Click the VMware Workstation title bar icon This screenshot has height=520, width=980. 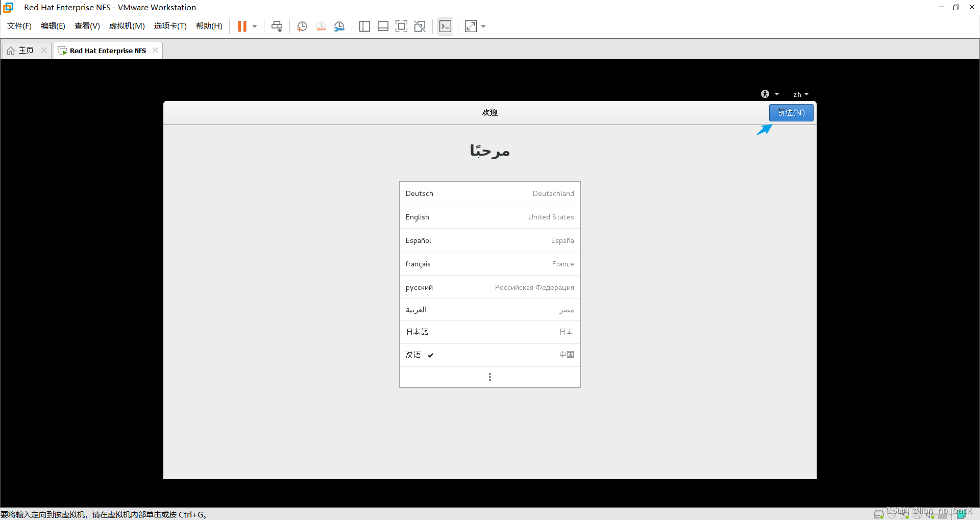click(x=8, y=7)
